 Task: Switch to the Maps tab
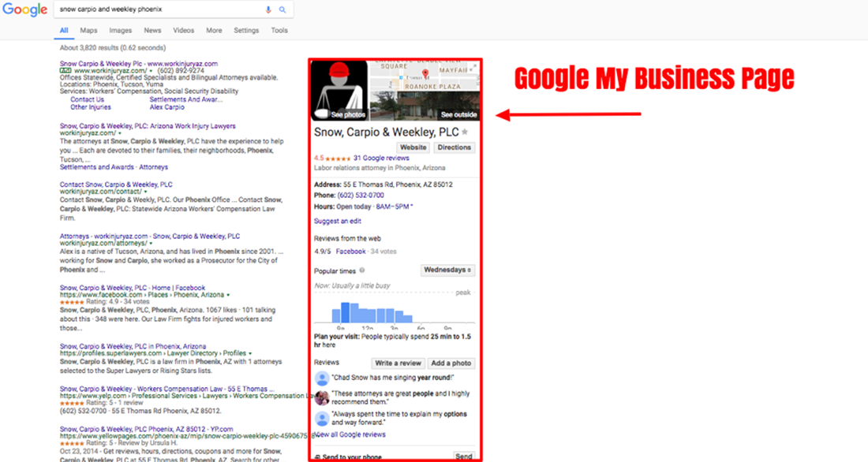pos(88,31)
